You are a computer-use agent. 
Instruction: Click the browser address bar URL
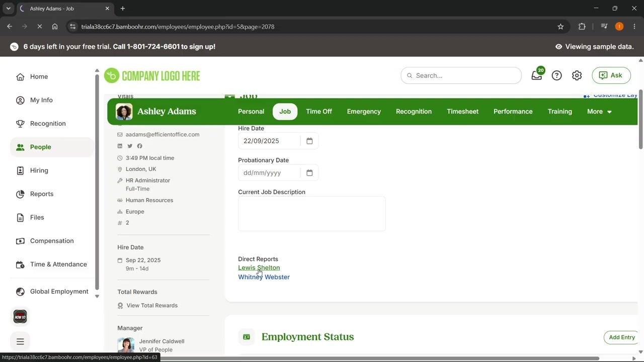pyautogui.click(x=178, y=27)
